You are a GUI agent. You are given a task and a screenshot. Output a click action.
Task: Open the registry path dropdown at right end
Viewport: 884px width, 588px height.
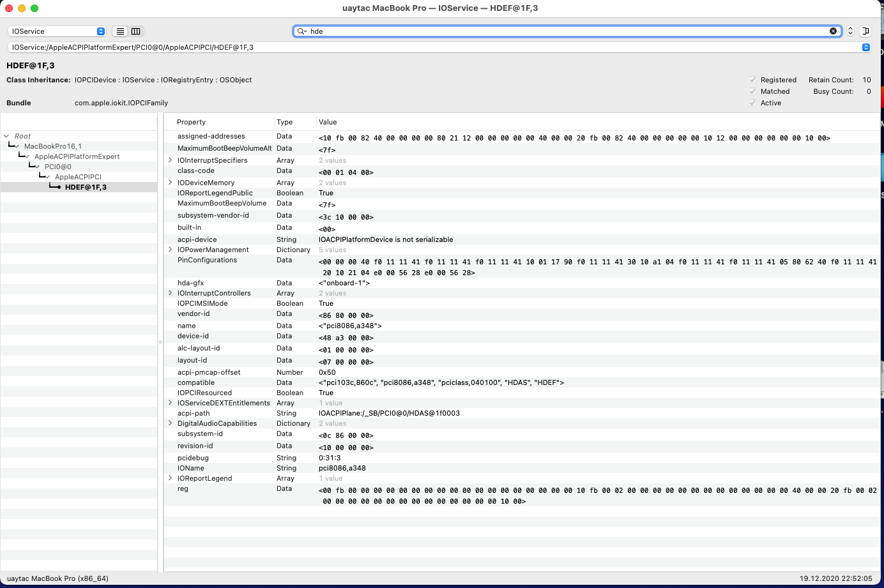coord(865,47)
